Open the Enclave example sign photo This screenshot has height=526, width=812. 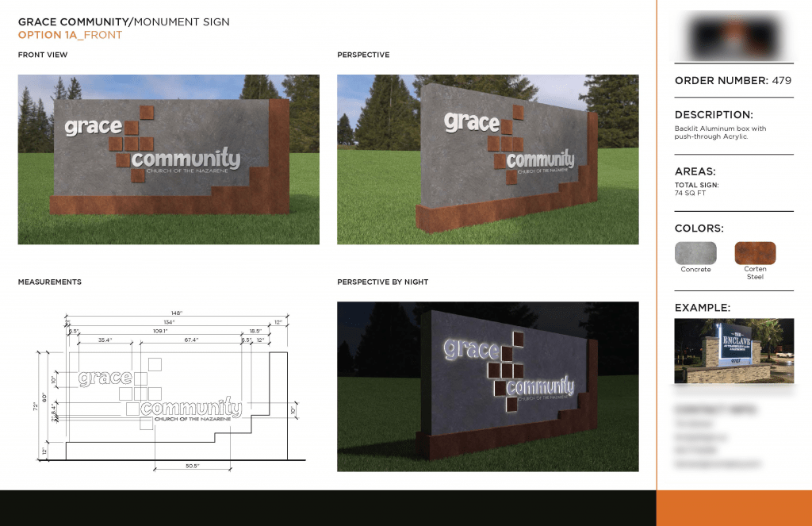coord(733,350)
